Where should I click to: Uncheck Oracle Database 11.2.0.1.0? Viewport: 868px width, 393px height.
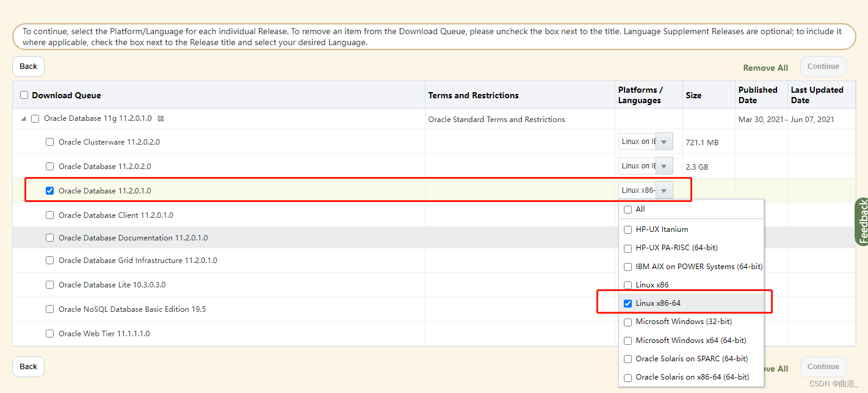[x=49, y=190]
